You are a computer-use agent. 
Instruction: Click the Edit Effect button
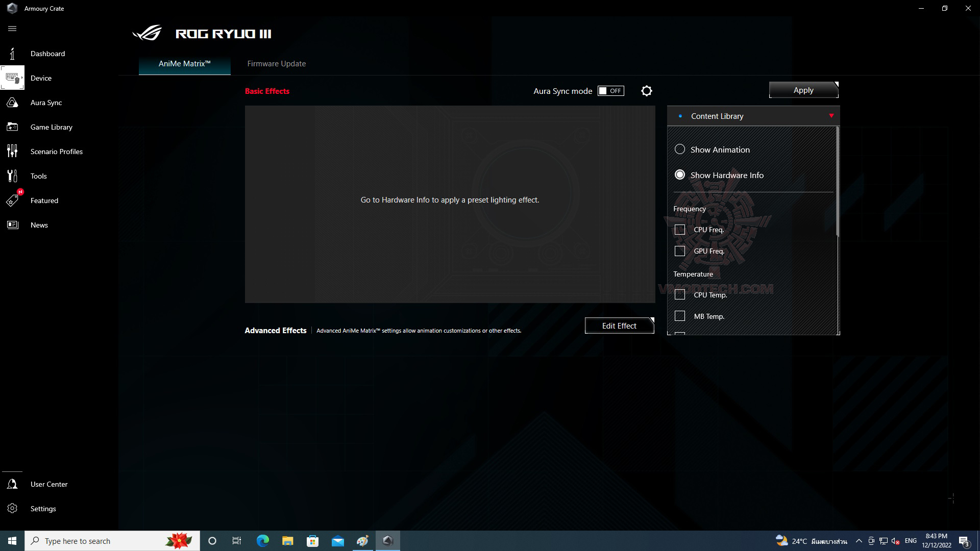coord(619,326)
